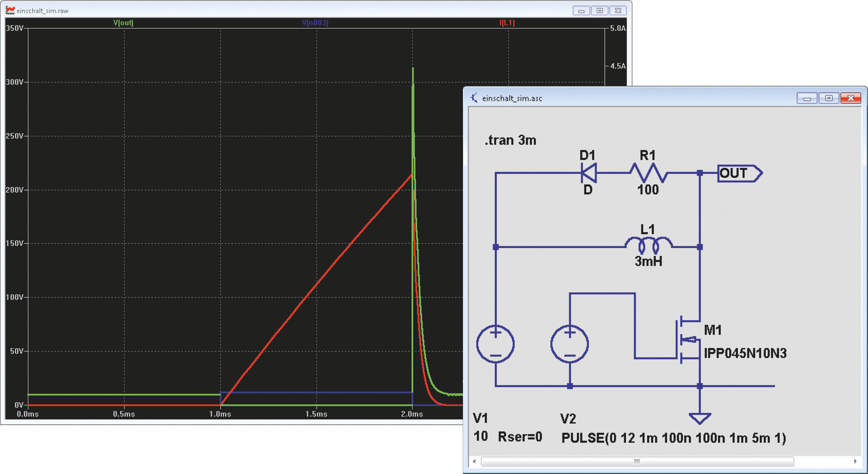Click the V2 pulse source symbol
868x474 pixels.
click(x=569, y=344)
